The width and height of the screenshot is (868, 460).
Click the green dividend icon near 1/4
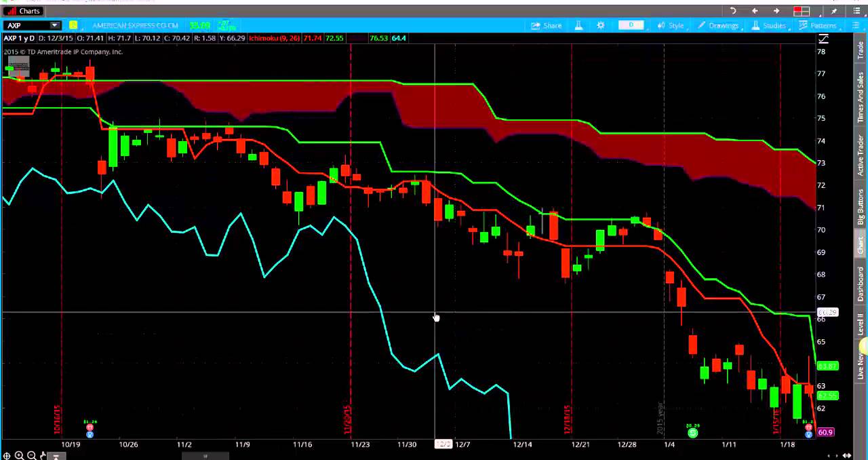click(x=692, y=432)
